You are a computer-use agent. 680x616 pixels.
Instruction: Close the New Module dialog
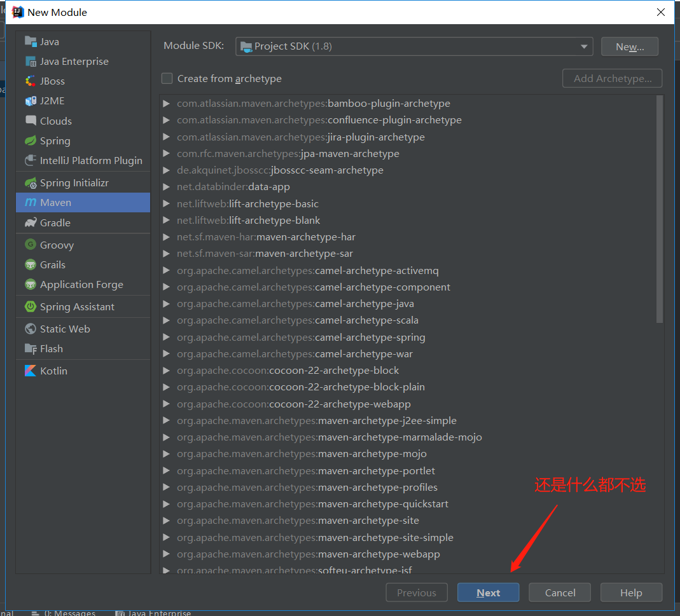coord(660,12)
